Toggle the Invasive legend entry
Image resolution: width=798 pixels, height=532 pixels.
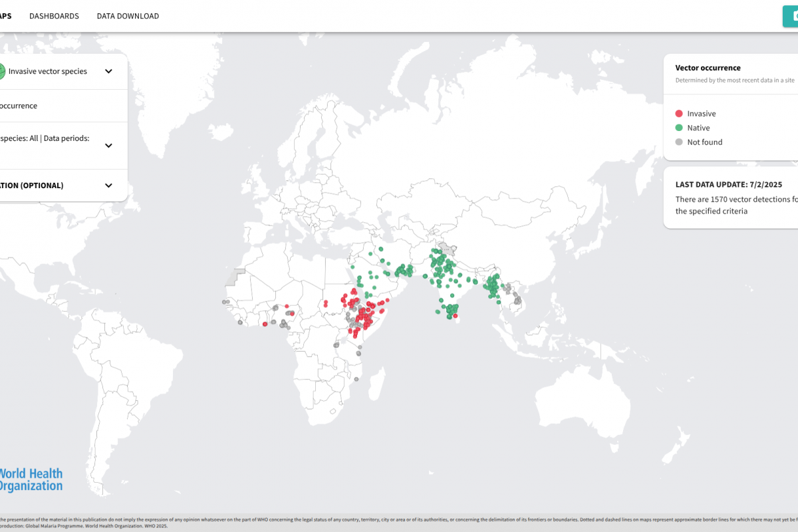tap(701, 114)
